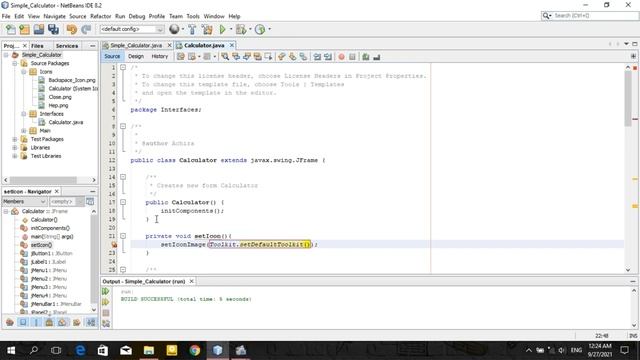The width and height of the screenshot is (640, 360).
Task: Re-run project in Output window
Action: pos(106,291)
